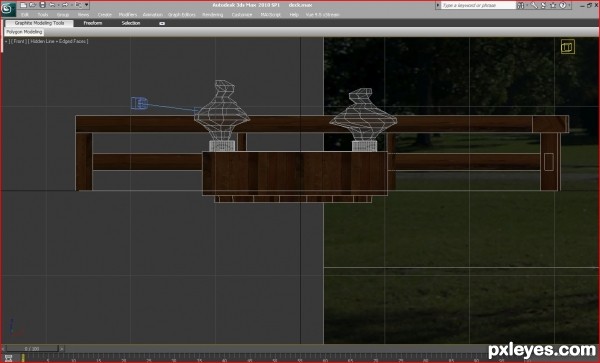
Task: Click the time slider showing 0 / 100
Action: point(32,349)
